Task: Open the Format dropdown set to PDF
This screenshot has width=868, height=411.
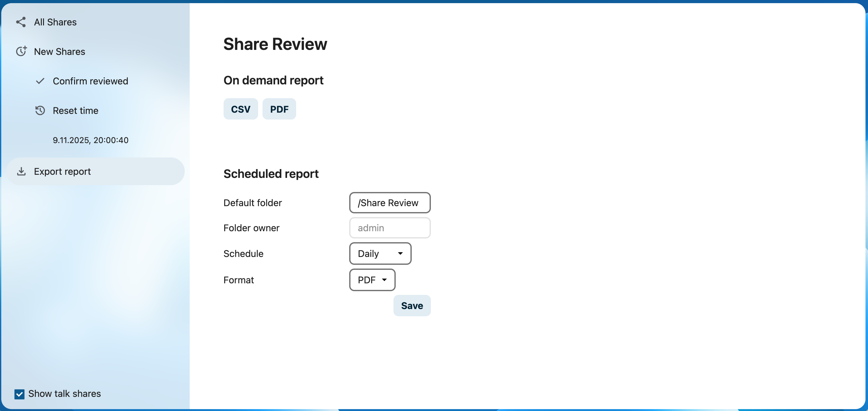Action: click(372, 280)
